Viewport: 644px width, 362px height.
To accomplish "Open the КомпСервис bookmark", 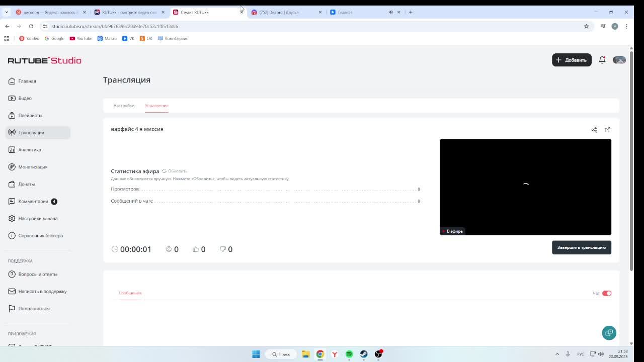I will point(173,38).
